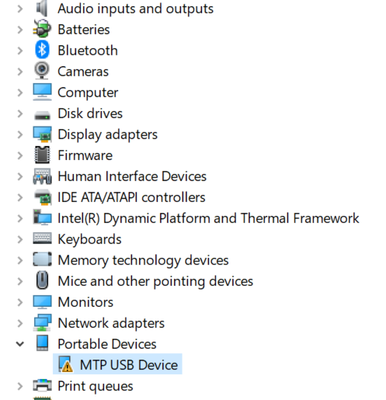The image size is (386, 400).
Task: Collapse the Portable Devices category
Action: (x=20, y=344)
